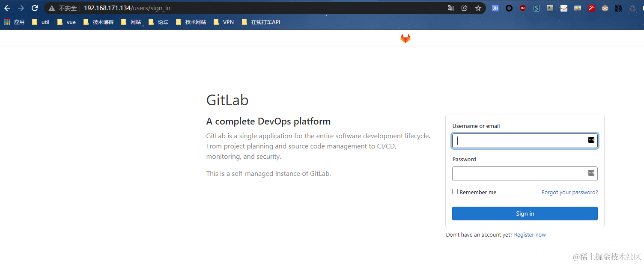Screen dimensions: 644x264
Task: Bookmark this page with the star icon
Action: (x=478, y=8)
